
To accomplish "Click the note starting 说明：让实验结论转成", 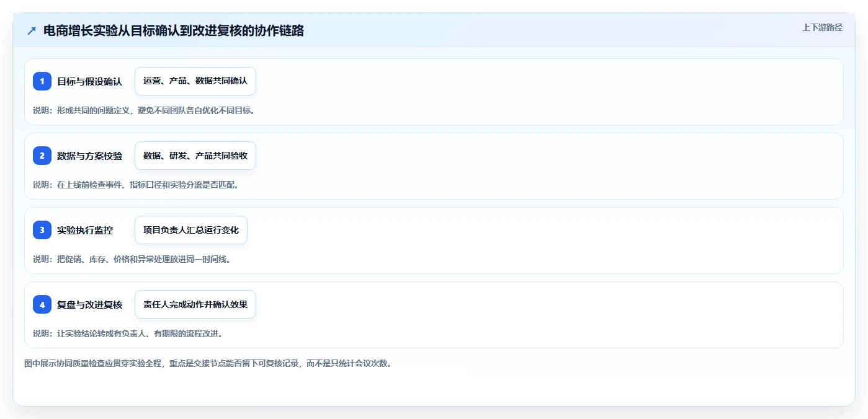I will pos(128,333).
